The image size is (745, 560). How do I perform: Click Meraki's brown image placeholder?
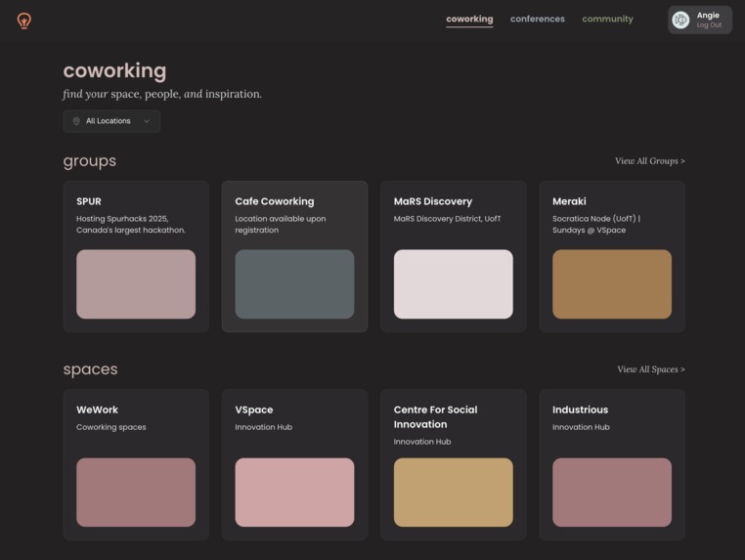(612, 284)
